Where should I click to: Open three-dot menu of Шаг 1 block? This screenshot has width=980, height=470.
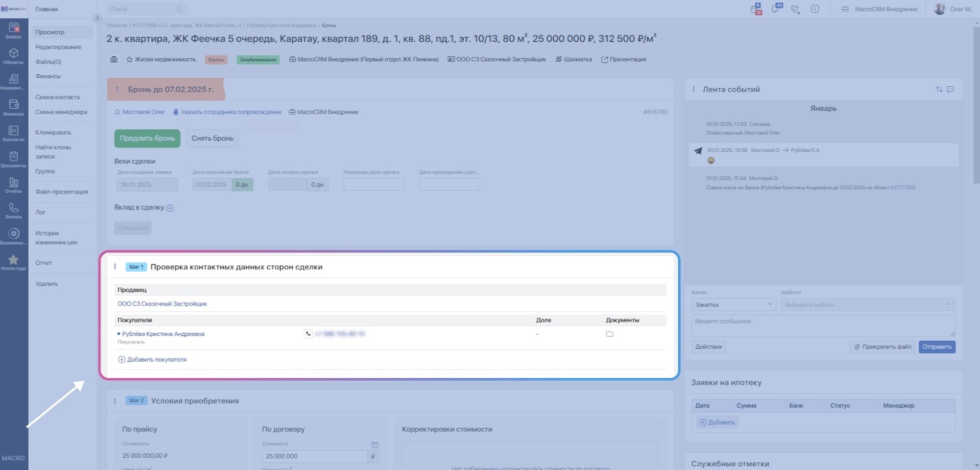coord(115,267)
